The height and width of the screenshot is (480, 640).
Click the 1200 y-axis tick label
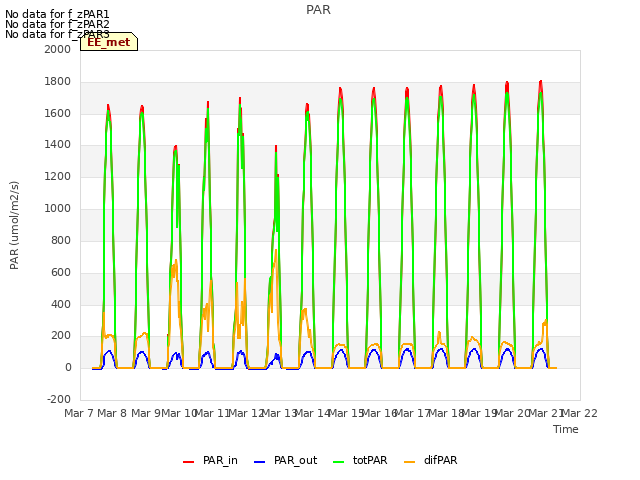pyautogui.click(x=58, y=177)
